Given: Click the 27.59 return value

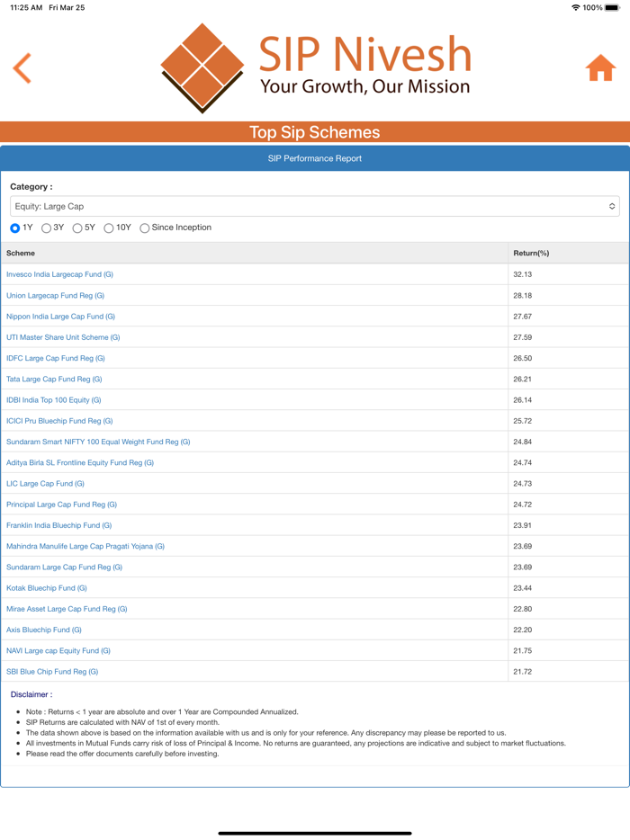Looking at the screenshot, I should (x=523, y=337).
